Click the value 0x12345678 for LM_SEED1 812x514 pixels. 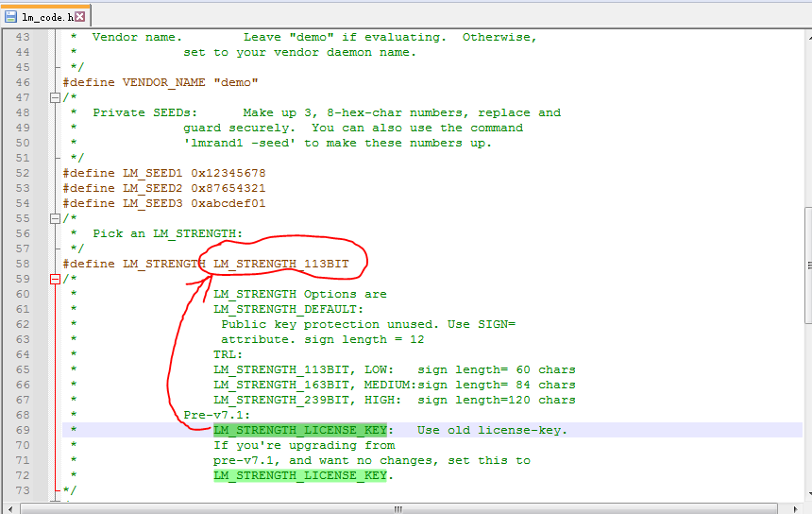coord(228,173)
